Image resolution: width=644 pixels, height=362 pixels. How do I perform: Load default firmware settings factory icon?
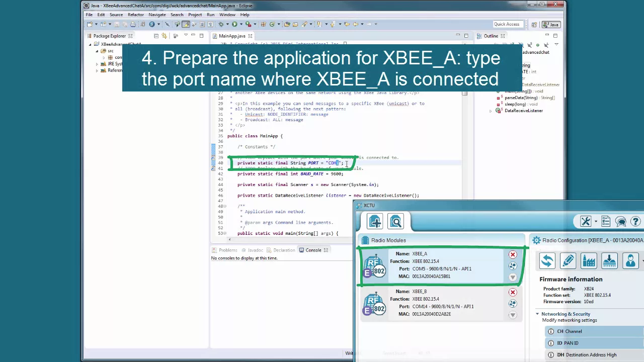point(589,260)
